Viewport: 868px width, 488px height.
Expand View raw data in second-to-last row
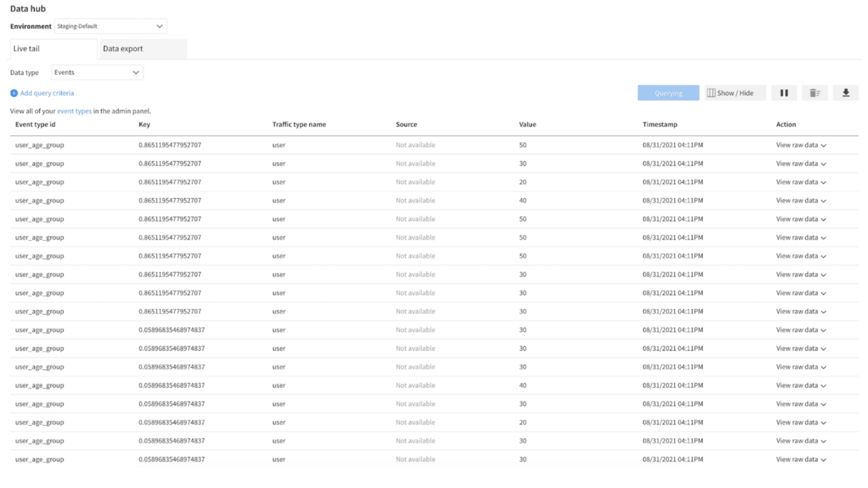801,441
